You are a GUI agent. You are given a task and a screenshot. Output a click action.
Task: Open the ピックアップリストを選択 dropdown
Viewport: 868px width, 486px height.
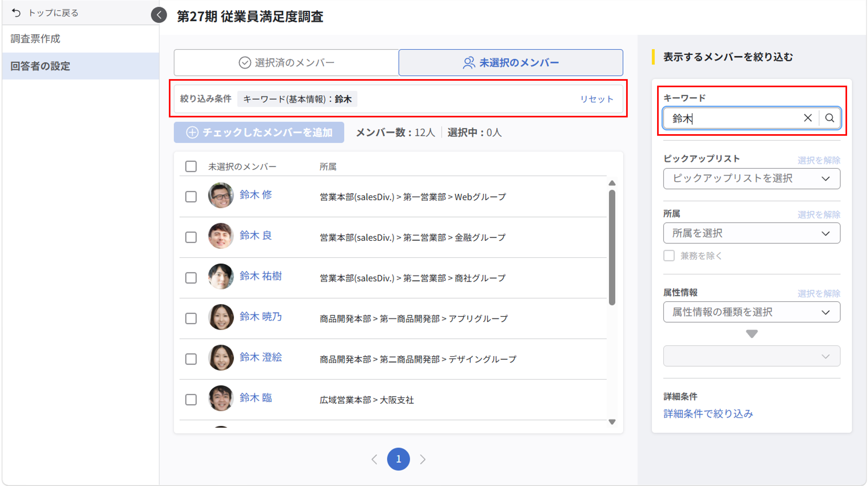pos(751,179)
